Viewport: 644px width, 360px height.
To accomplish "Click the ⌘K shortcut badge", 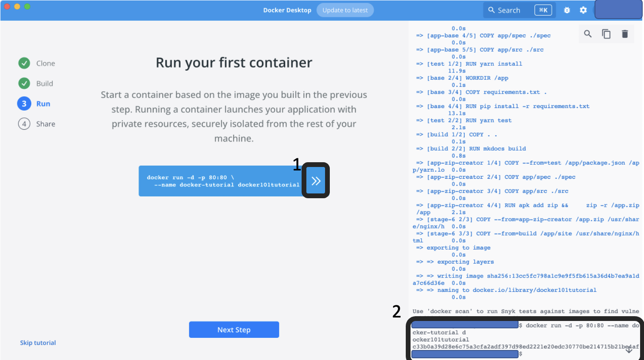I will point(544,10).
